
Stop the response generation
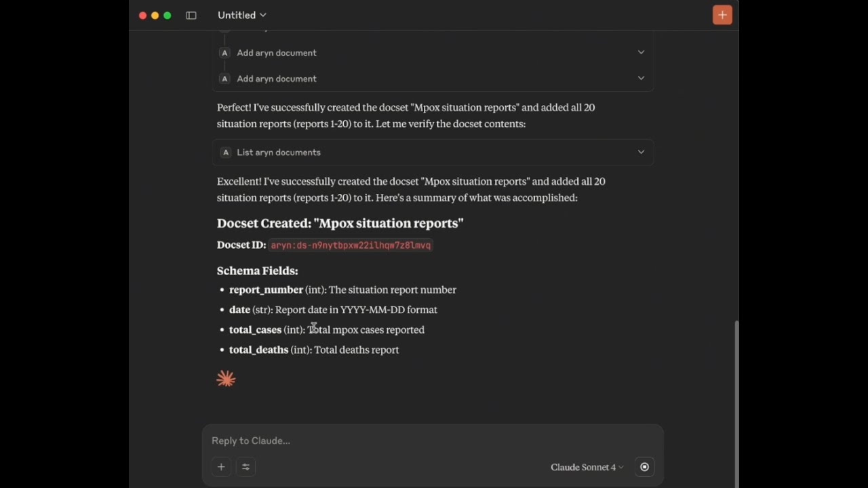click(x=644, y=467)
